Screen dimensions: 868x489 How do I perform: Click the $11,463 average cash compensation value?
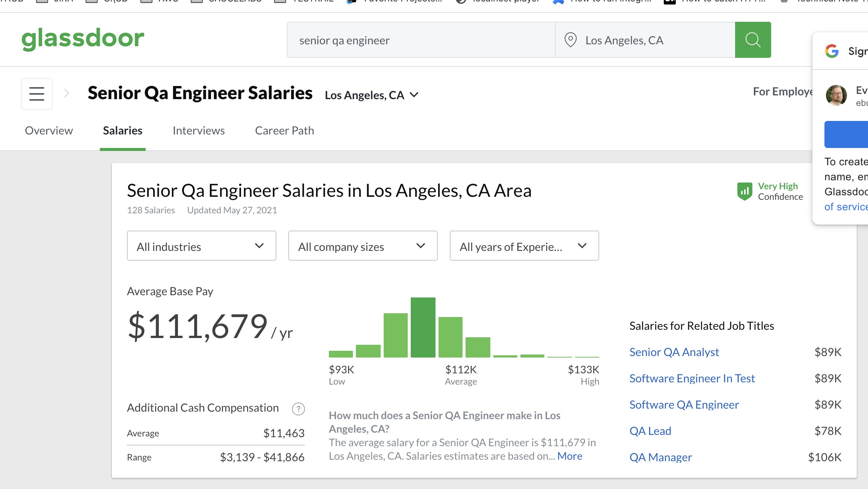point(284,433)
